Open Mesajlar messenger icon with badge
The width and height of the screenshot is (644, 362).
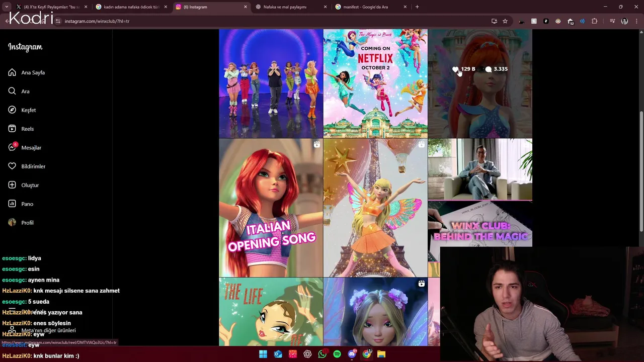tap(13, 147)
